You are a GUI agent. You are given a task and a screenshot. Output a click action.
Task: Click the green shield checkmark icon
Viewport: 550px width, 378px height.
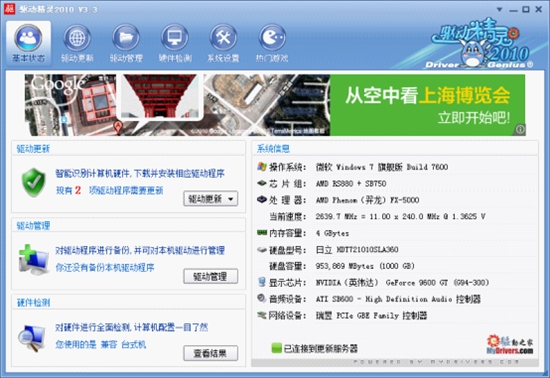(x=33, y=182)
